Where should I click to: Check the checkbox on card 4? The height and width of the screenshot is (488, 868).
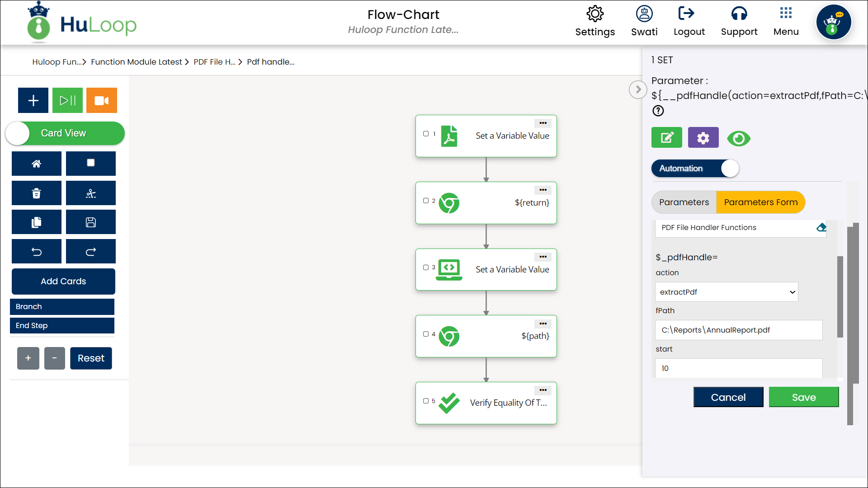pos(426,334)
